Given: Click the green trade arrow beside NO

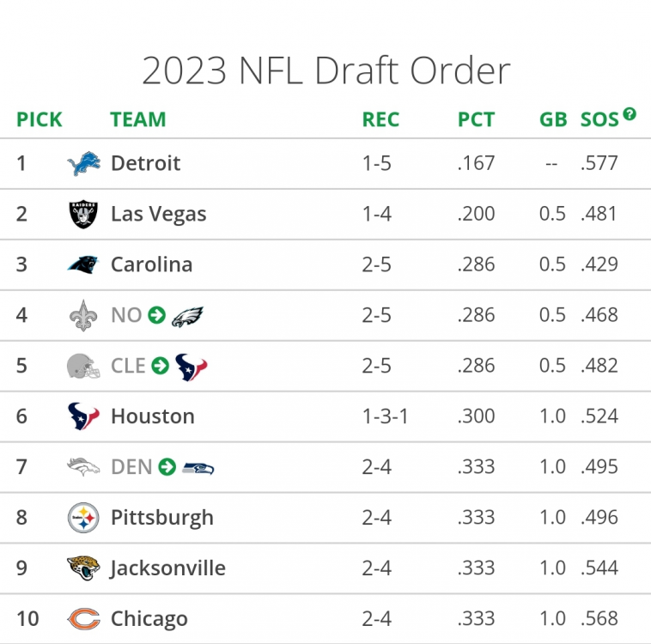Looking at the screenshot, I should 156,315.
